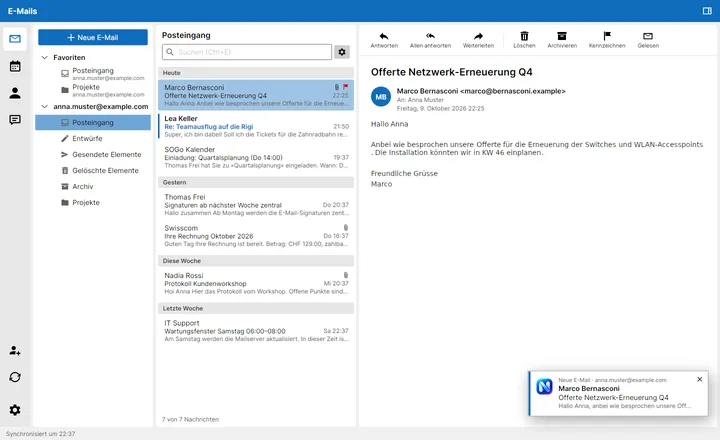Click the Archivieren archive icon

click(x=562, y=36)
